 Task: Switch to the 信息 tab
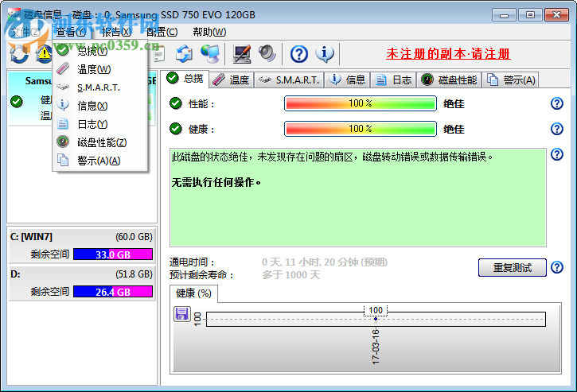click(347, 80)
